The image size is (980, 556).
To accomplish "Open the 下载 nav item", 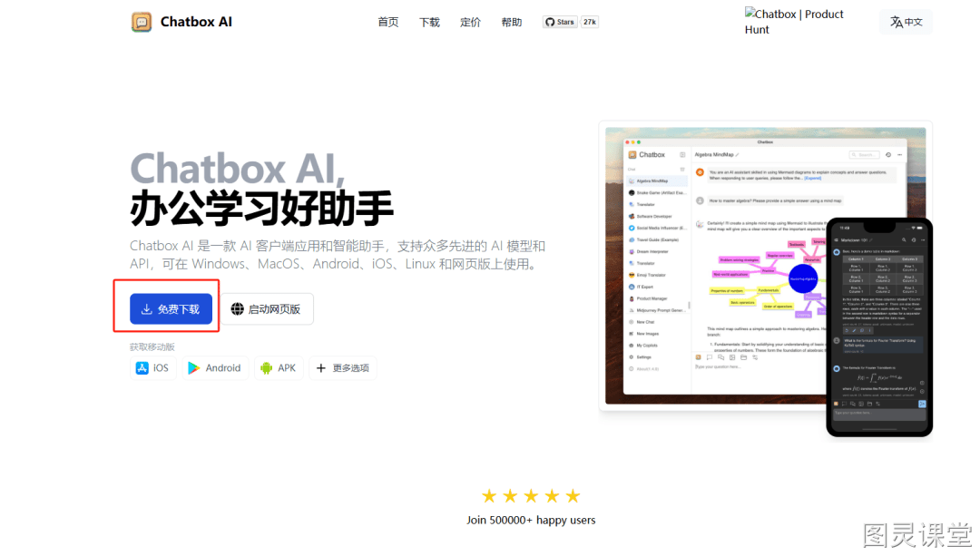I will 429,22.
